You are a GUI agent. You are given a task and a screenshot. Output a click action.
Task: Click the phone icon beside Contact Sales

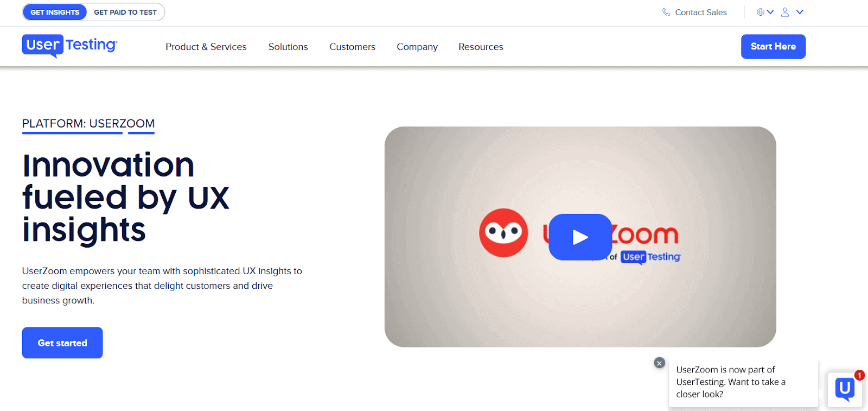pos(666,12)
